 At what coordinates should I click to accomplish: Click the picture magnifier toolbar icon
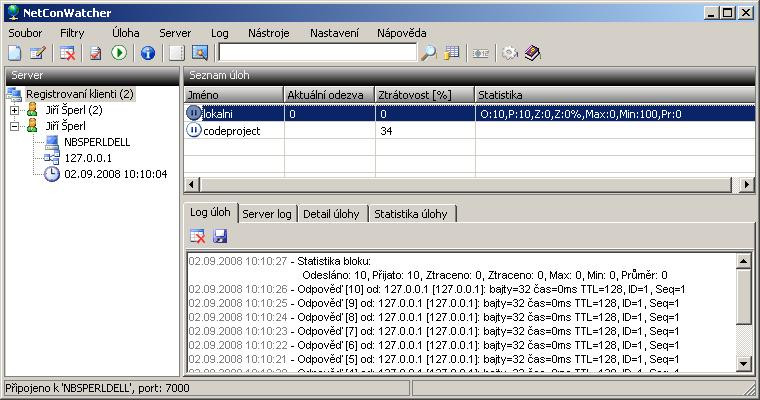click(200, 53)
